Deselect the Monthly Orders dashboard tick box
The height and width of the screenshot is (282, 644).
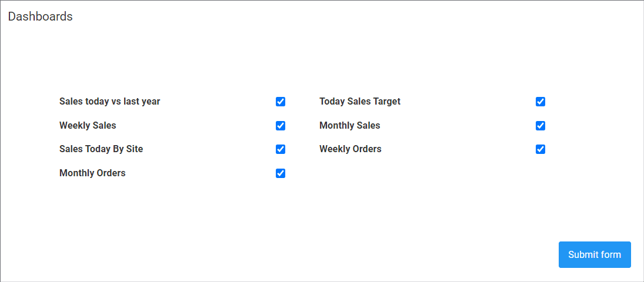pyautogui.click(x=281, y=173)
